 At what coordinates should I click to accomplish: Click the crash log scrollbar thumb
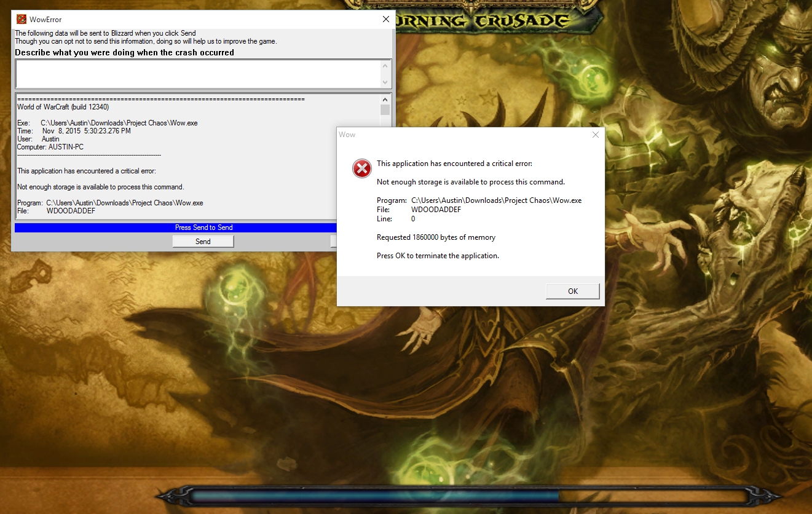tap(385, 109)
